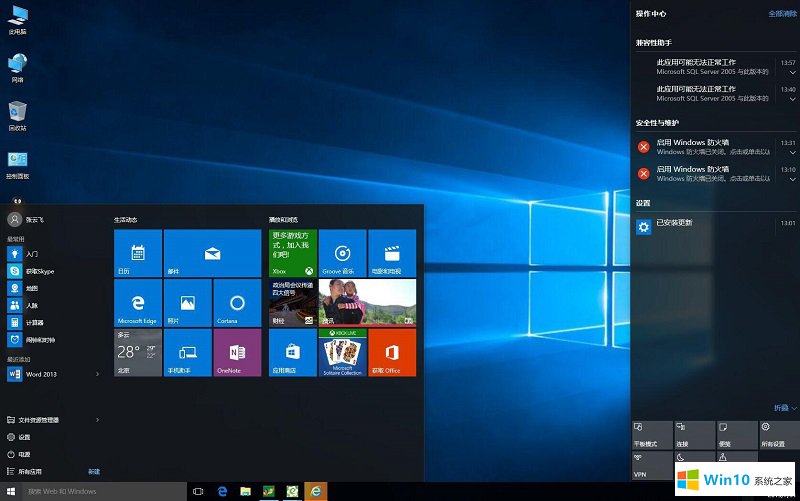Launch 计算器 calculator from Start list
Screen dimensions: 800x501
(54, 322)
